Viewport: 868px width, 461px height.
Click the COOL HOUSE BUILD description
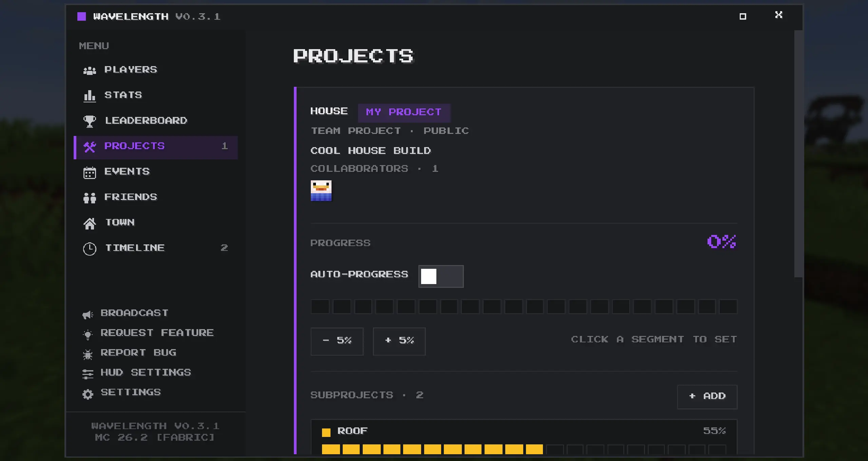click(371, 151)
